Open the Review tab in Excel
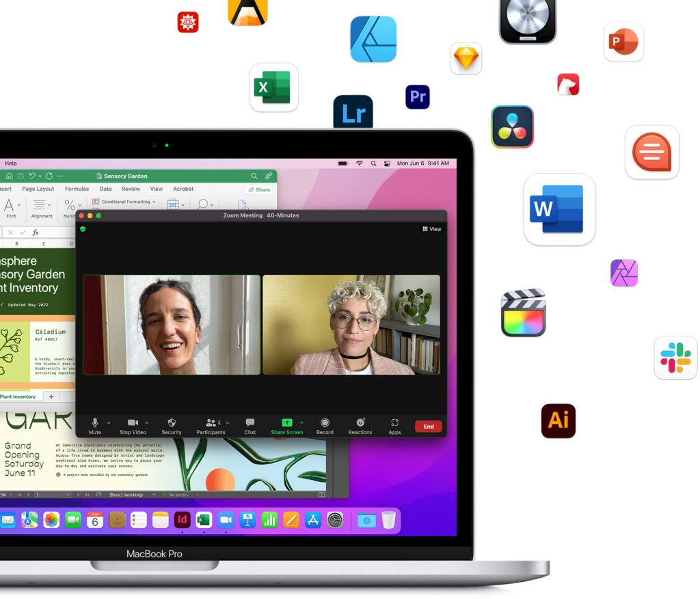This screenshot has height=599, width=700. [x=131, y=189]
